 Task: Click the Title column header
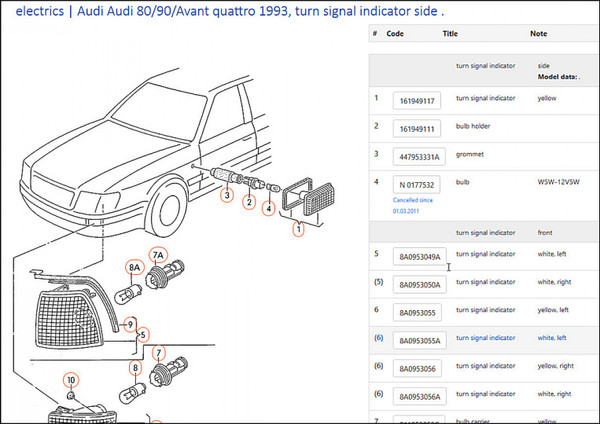450,33
